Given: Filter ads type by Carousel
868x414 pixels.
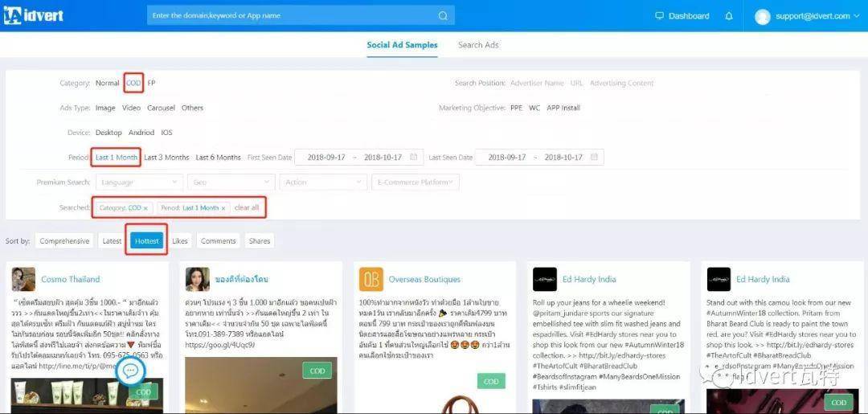Looking at the screenshot, I should (161, 108).
